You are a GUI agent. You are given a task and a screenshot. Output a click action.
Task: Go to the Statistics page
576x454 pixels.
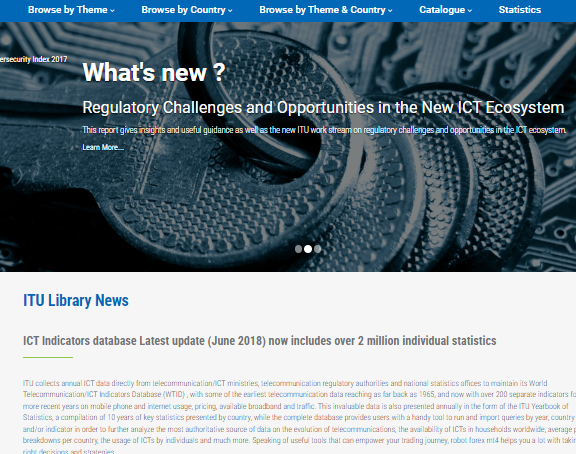519,10
